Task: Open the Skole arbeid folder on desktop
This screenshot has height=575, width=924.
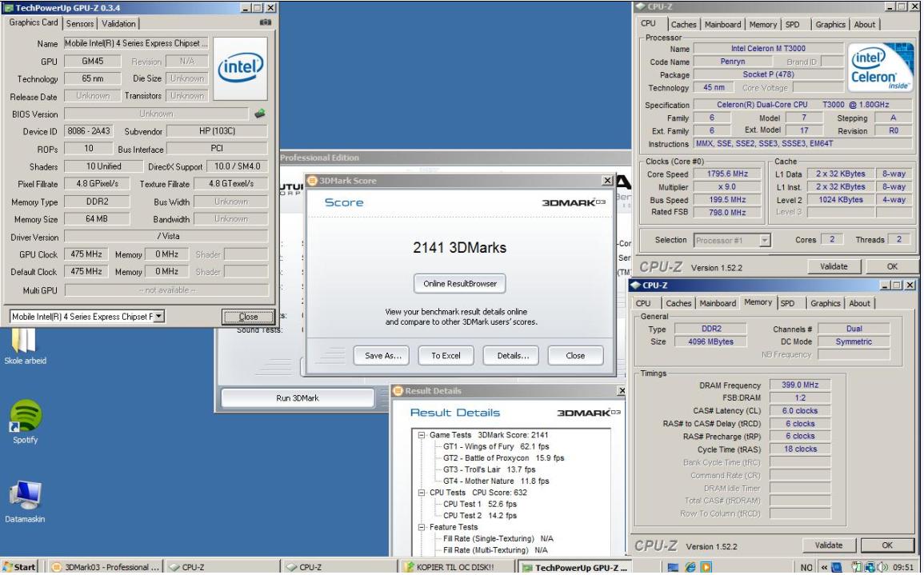Action: tap(24, 347)
